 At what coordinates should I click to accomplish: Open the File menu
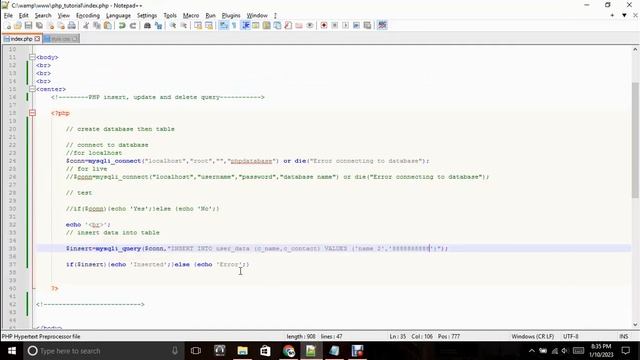point(8,16)
